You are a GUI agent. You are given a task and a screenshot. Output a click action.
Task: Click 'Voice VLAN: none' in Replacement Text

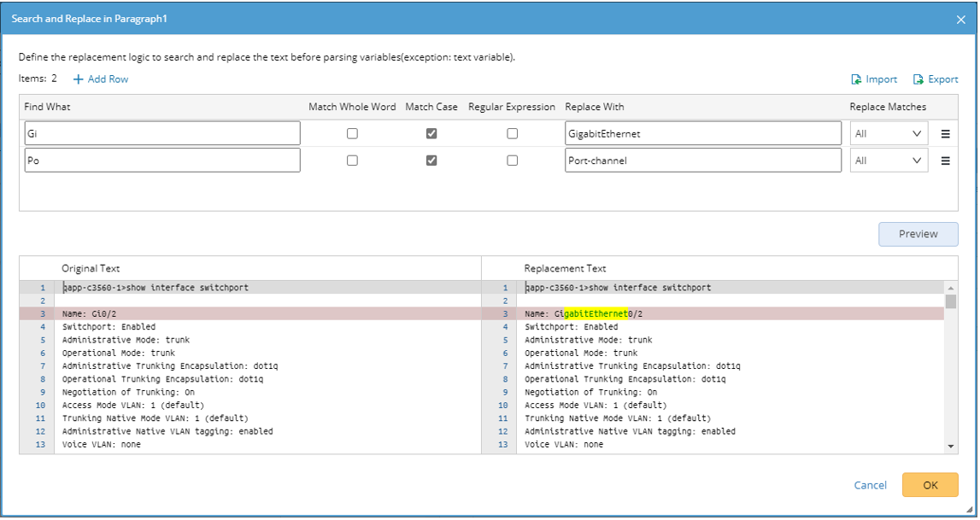pyautogui.click(x=564, y=445)
